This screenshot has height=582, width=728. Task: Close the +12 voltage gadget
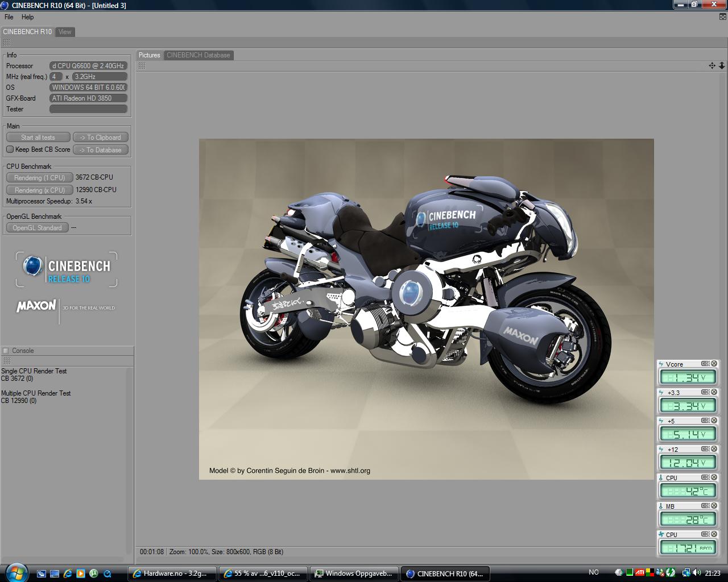(714, 449)
